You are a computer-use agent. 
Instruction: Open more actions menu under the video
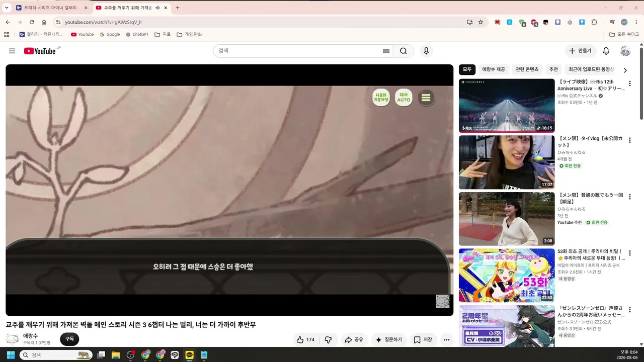tap(446, 340)
